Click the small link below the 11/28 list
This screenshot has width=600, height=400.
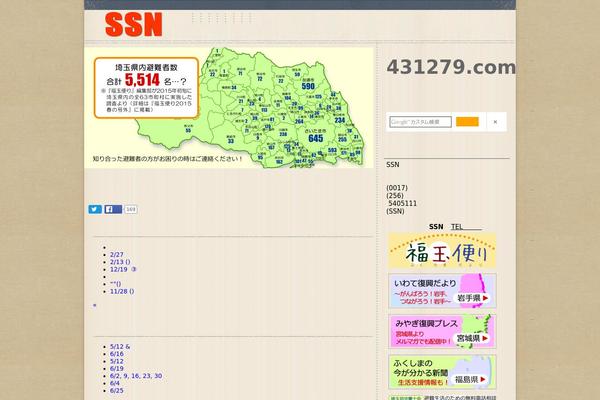tap(95, 305)
